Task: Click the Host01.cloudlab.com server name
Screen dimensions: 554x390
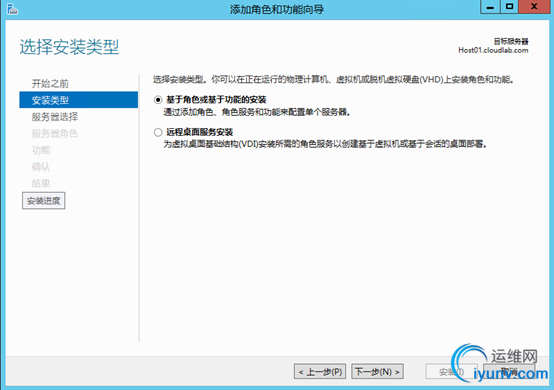Action: tap(493, 51)
